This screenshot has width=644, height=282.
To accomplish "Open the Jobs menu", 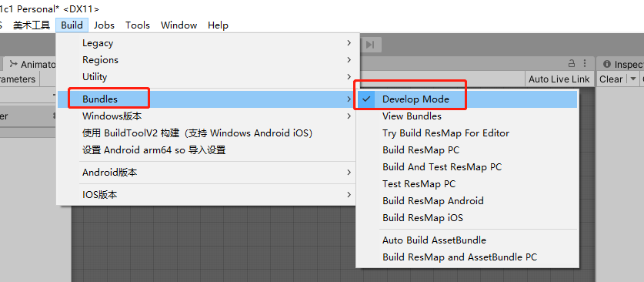I will point(104,25).
